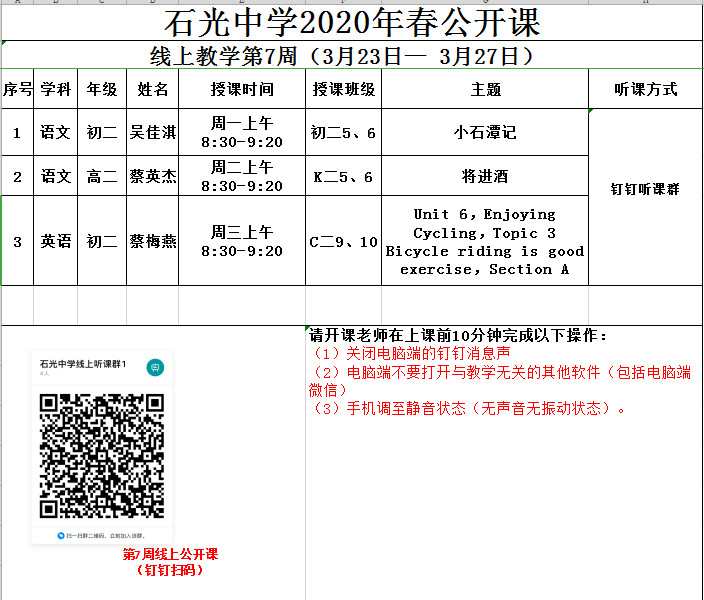This screenshot has width=704, height=600.
Task: Select the cell with teacher name 蔡英杰
Action: click(153, 176)
